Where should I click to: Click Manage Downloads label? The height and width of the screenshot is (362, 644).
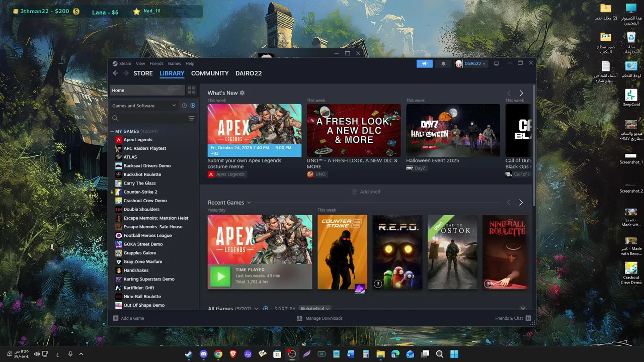pos(324,318)
